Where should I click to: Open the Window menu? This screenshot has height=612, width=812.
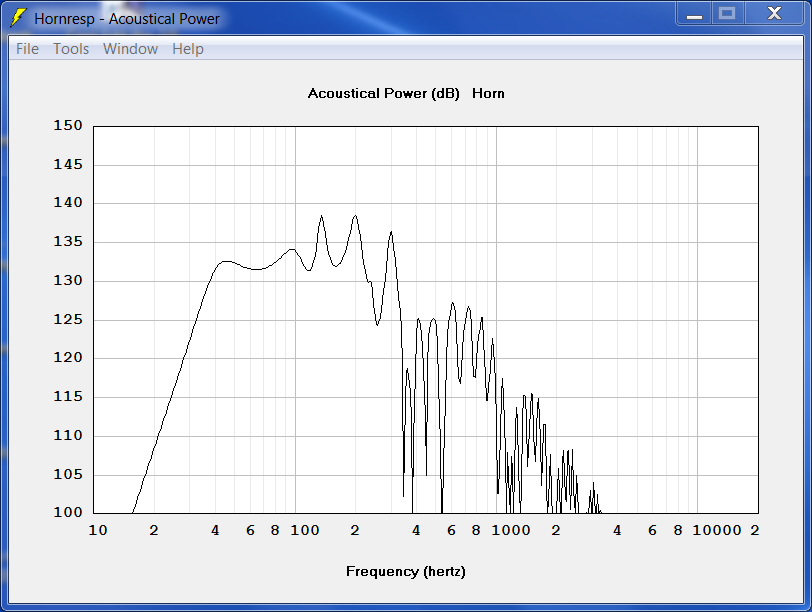[130, 49]
